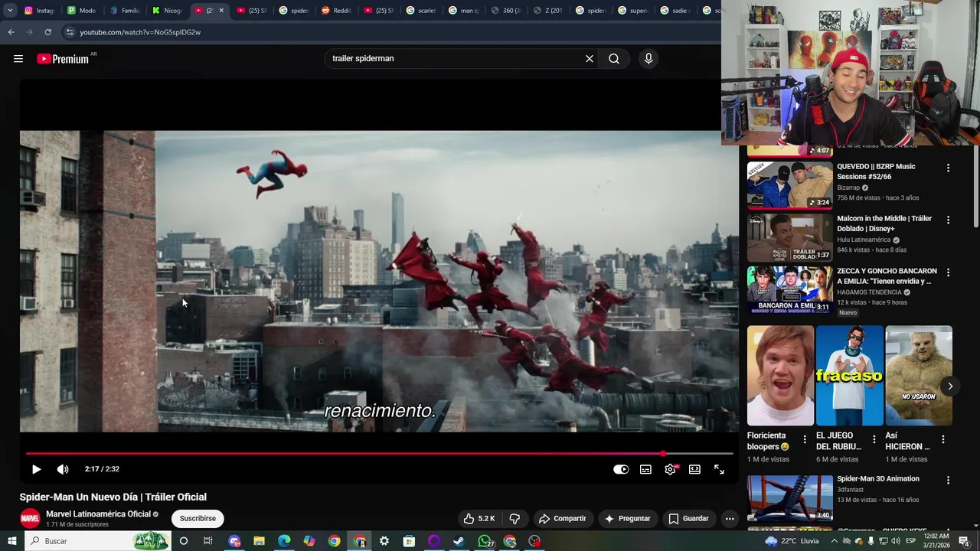
Task: Switch to theater mode
Action: [x=694, y=469]
